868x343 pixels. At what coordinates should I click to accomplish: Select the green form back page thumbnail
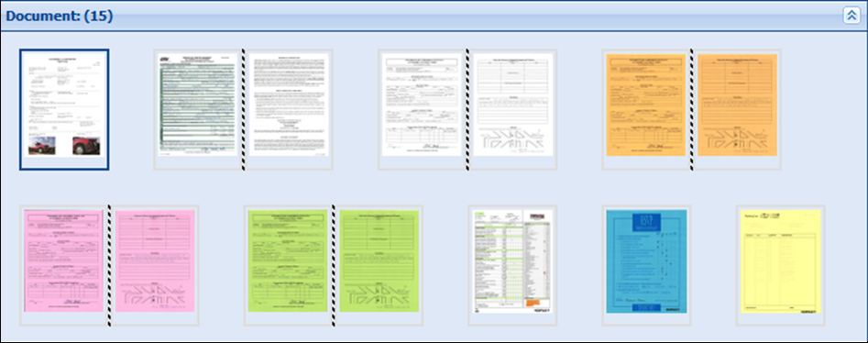coord(379,260)
